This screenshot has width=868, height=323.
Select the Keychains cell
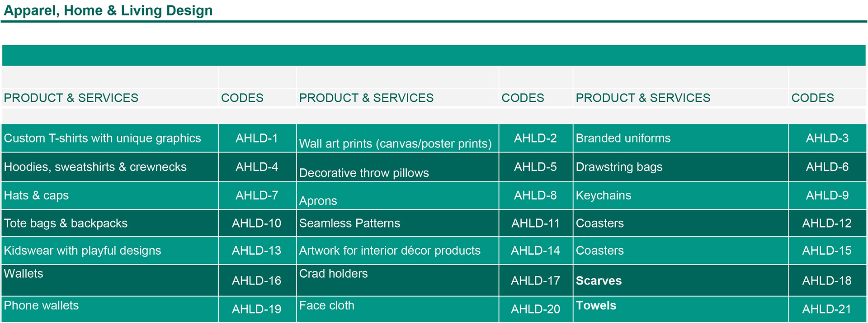pyautogui.click(x=603, y=195)
